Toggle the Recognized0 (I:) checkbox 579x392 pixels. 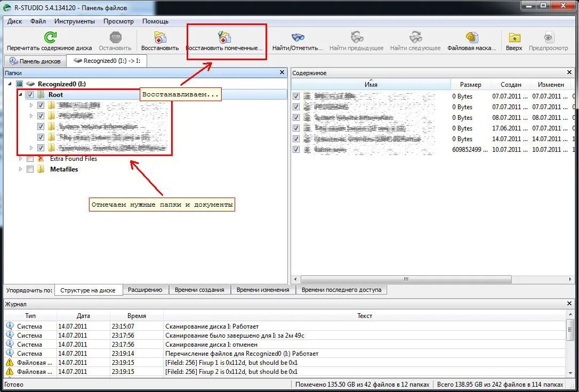20,84
